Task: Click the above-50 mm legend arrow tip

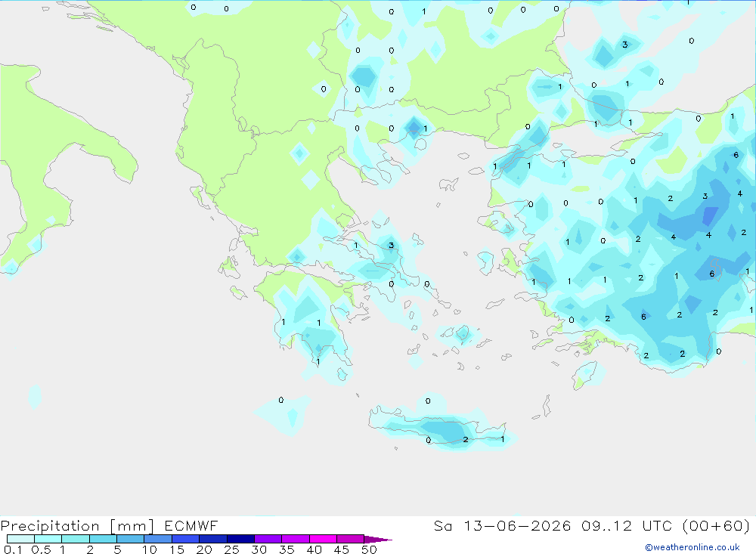Action: point(378,539)
